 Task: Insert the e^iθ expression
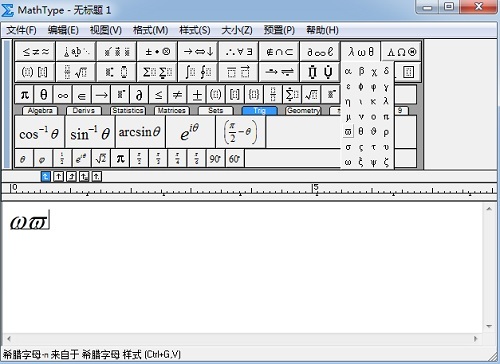[x=190, y=132]
